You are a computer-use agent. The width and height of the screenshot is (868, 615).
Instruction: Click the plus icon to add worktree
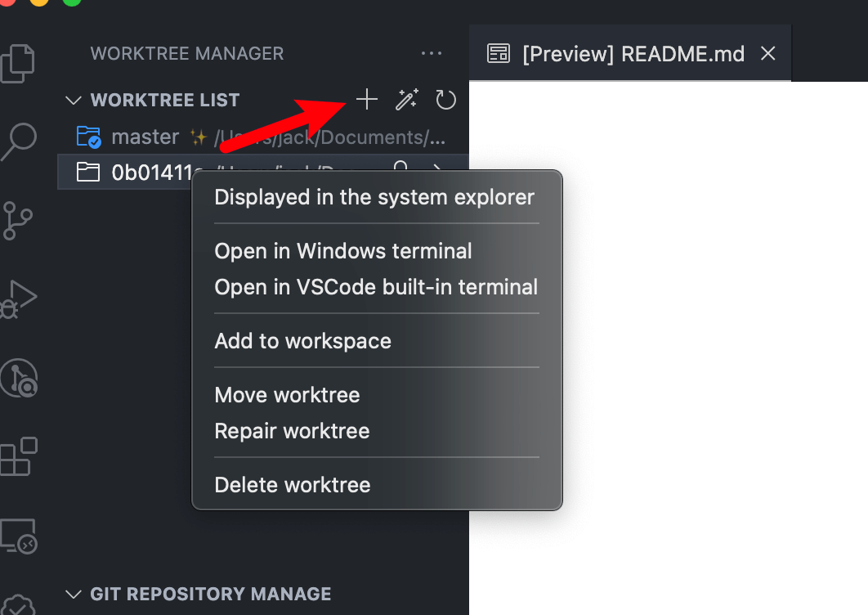366,100
